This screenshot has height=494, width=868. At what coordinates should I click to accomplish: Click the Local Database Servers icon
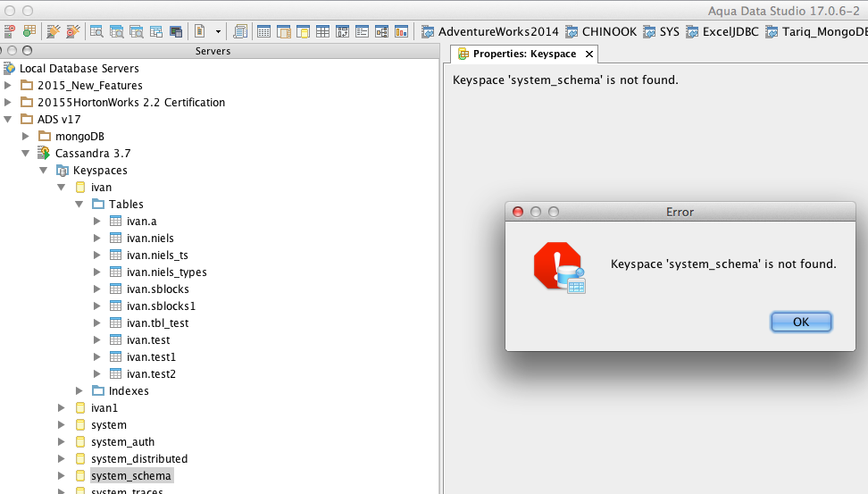(10, 69)
